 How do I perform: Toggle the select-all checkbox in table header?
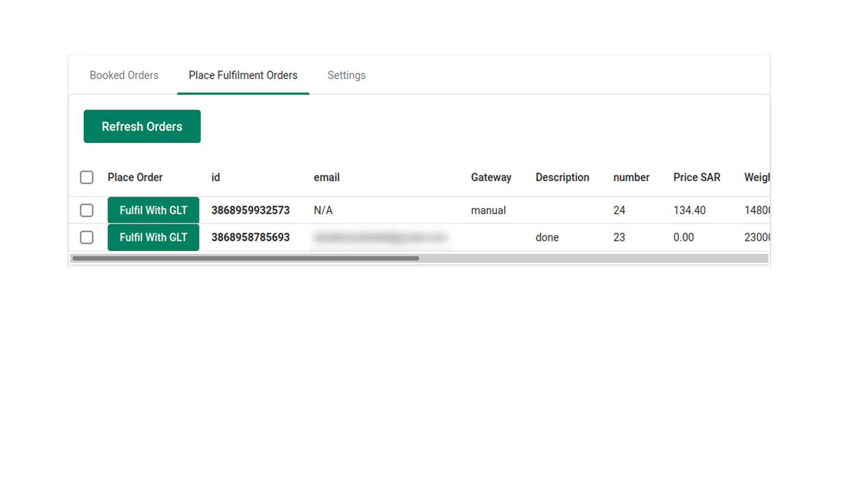point(87,177)
